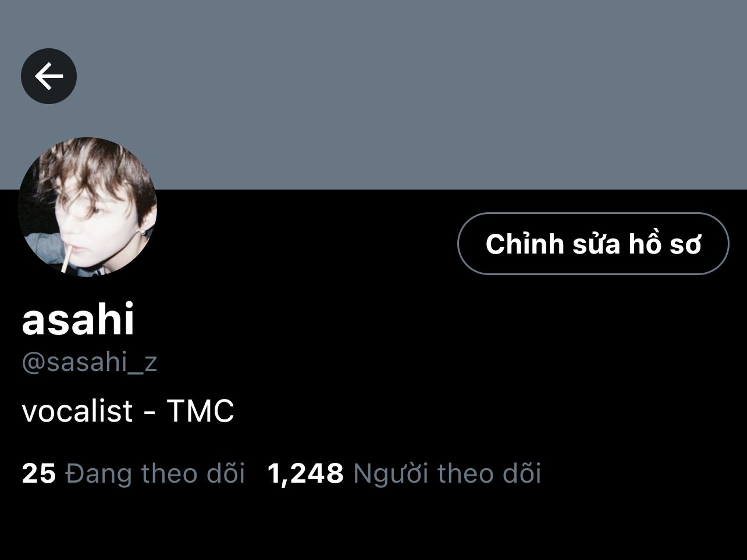This screenshot has height=560, width=747.
Task: Click the Chỉnh sửa hồ sơ button
Action: (593, 244)
